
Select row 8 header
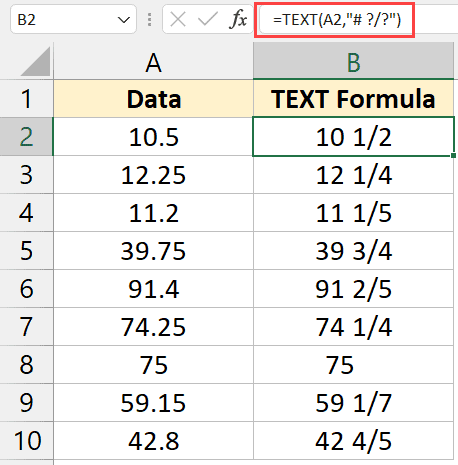(26, 365)
